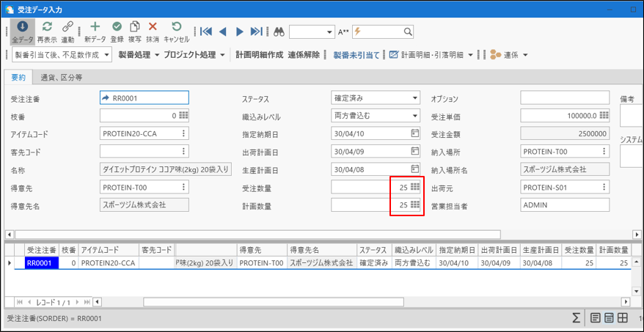Switch to form-only layout status icon
The height and width of the screenshot is (332, 644).
pos(596,317)
